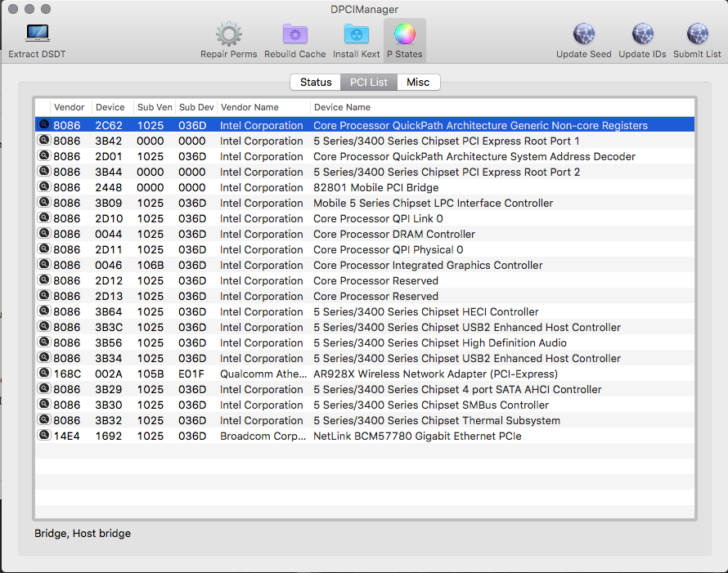The height and width of the screenshot is (573, 728).
Task: Run Update Seed globe icon
Action: (x=583, y=34)
